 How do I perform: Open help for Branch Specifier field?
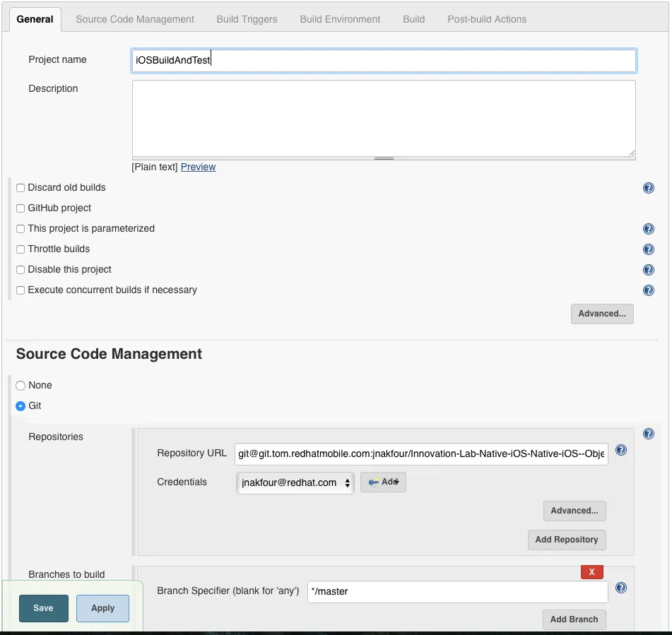620,587
